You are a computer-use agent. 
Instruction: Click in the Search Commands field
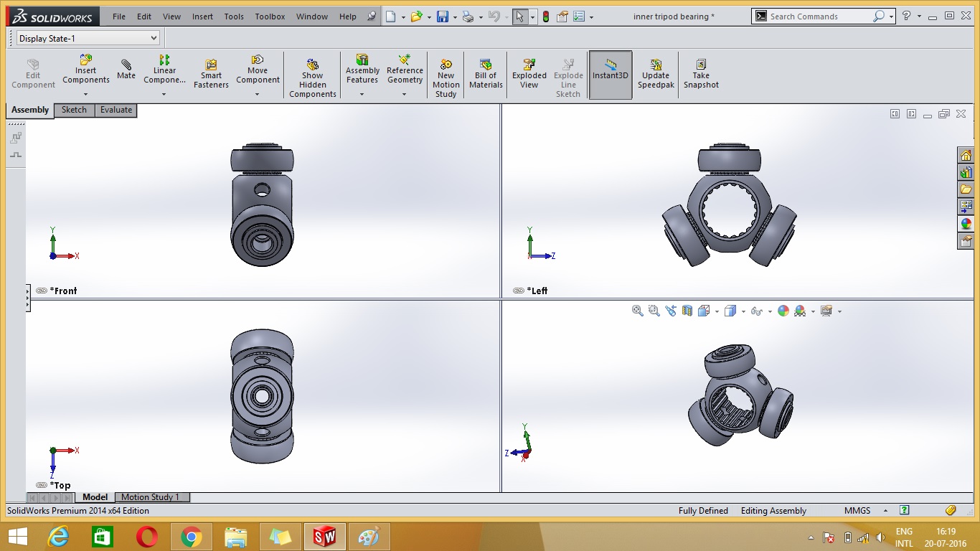[819, 16]
